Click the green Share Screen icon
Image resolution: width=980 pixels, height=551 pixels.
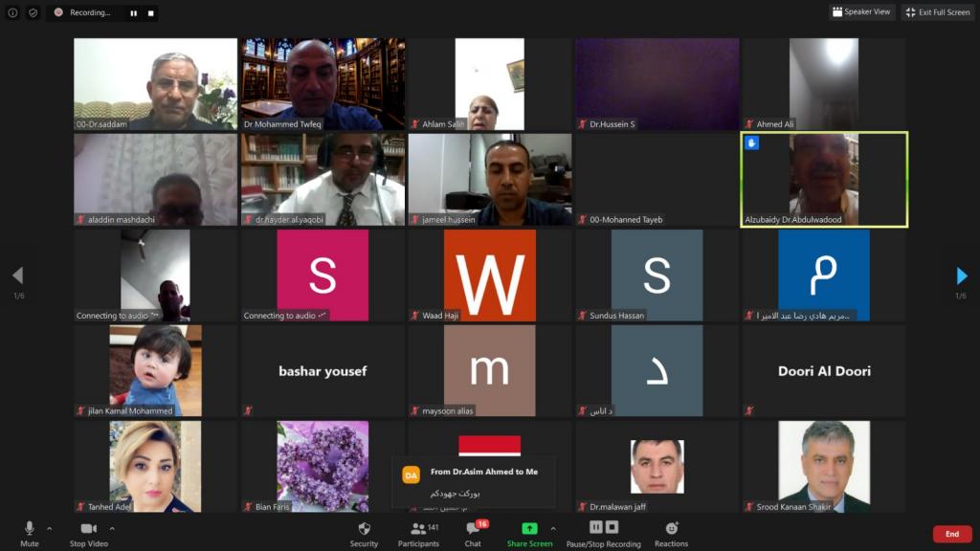tap(529, 528)
